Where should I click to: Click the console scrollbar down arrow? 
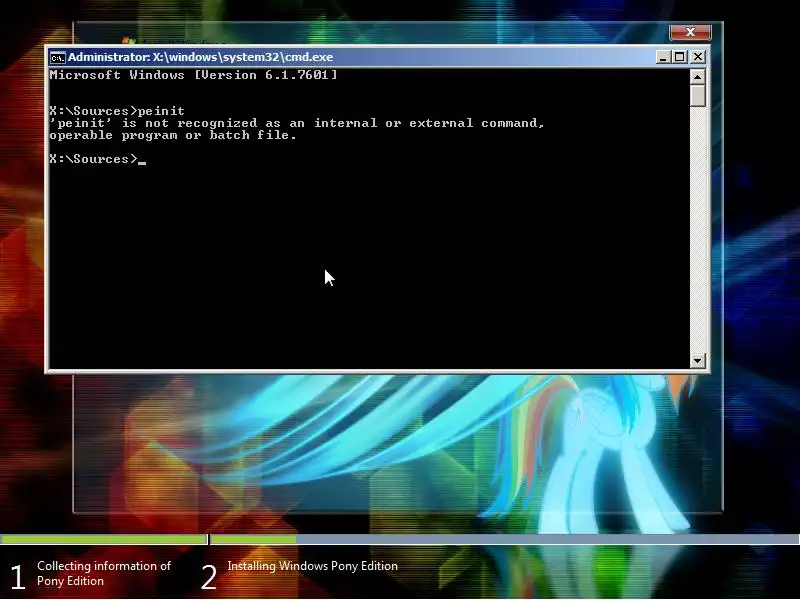coord(697,360)
